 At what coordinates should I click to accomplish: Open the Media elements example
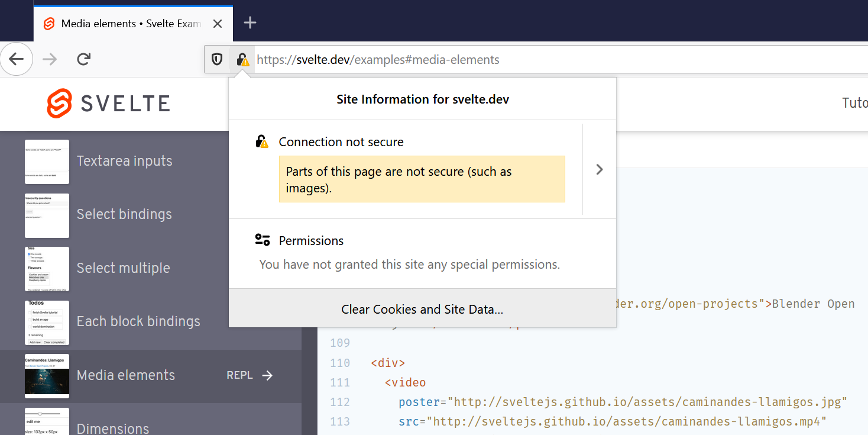tap(126, 375)
